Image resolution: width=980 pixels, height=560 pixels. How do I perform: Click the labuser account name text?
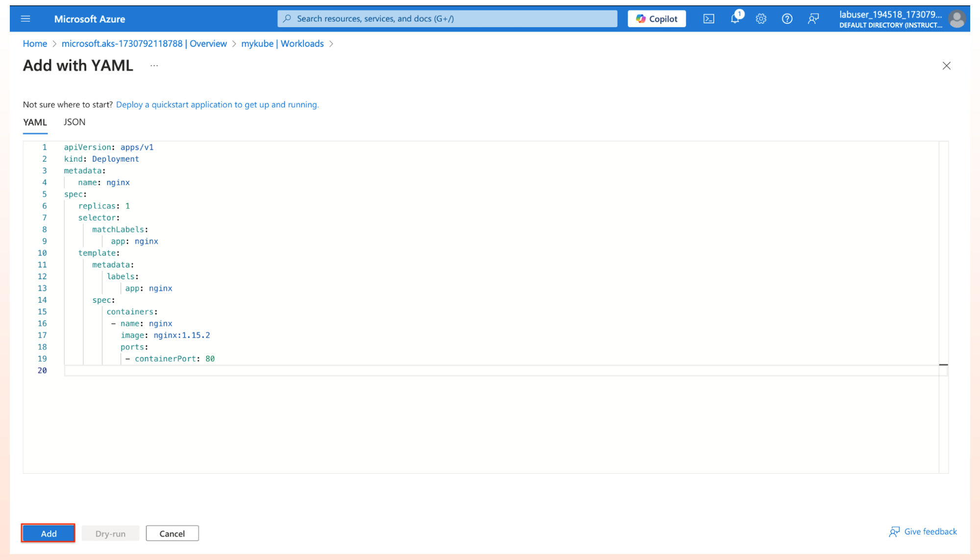click(x=890, y=14)
